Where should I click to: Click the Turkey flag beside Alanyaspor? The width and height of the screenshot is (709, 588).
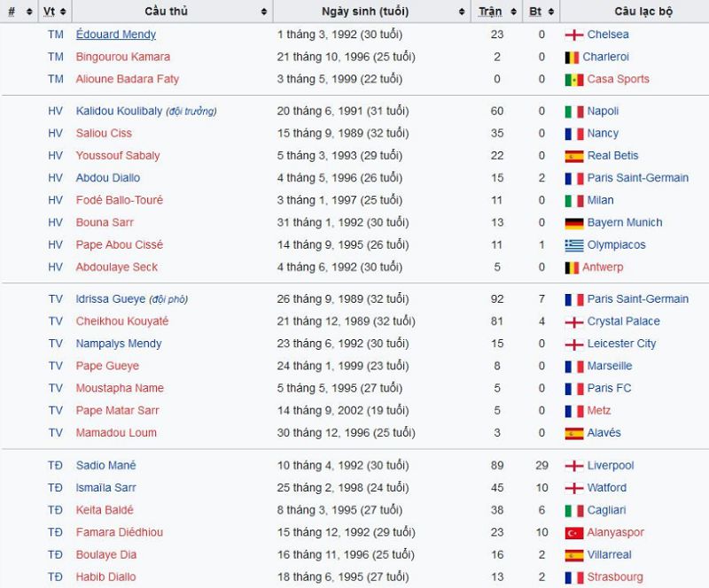point(573,533)
